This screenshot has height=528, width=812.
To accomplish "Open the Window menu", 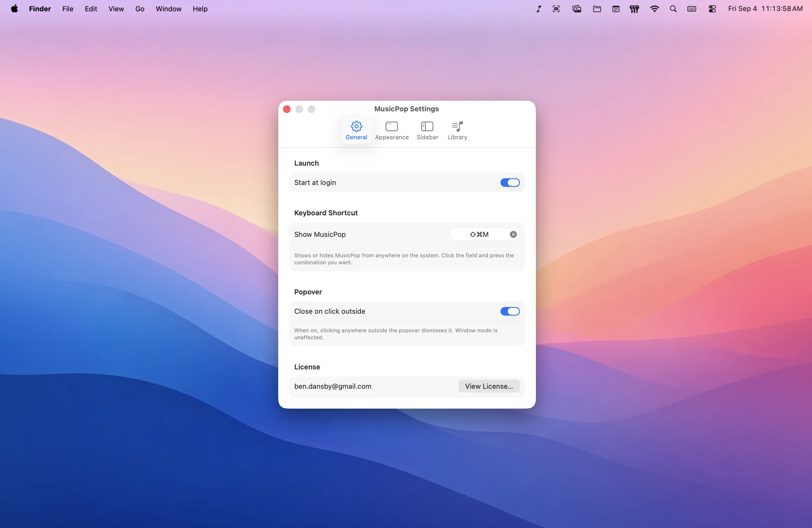I will tap(169, 9).
